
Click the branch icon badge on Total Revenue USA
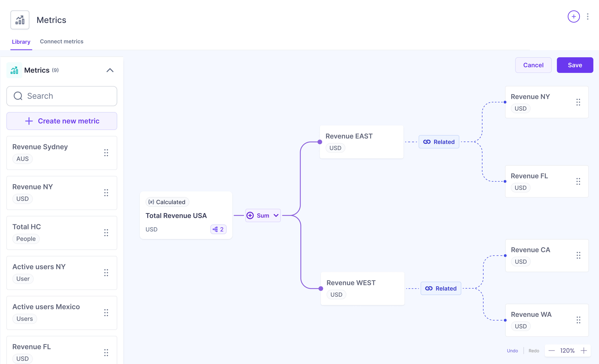(218, 229)
